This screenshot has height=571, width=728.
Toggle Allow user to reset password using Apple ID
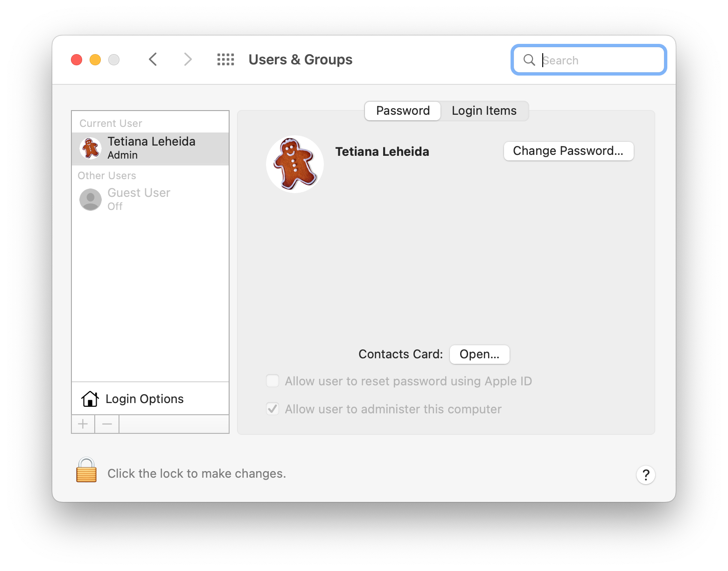click(273, 381)
